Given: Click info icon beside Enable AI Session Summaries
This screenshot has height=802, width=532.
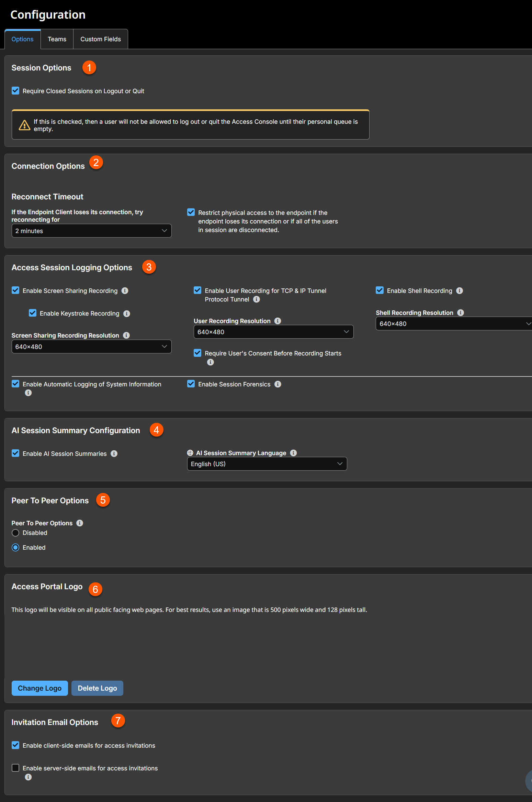Looking at the screenshot, I should [114, 454].
